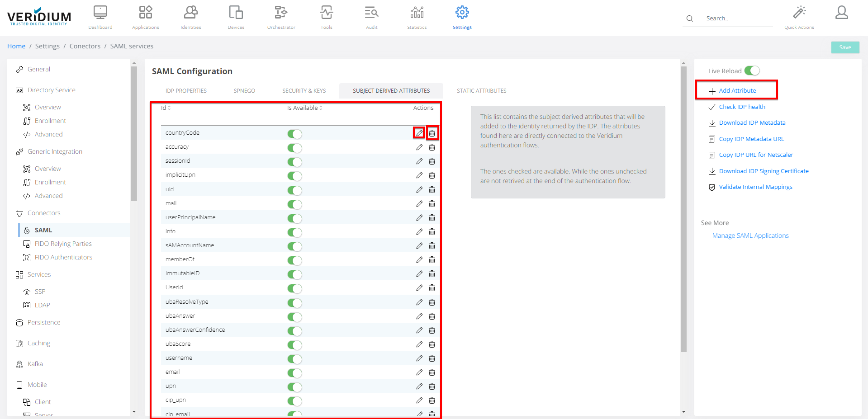Delete the sessionId attribute via trash icon

432,161
